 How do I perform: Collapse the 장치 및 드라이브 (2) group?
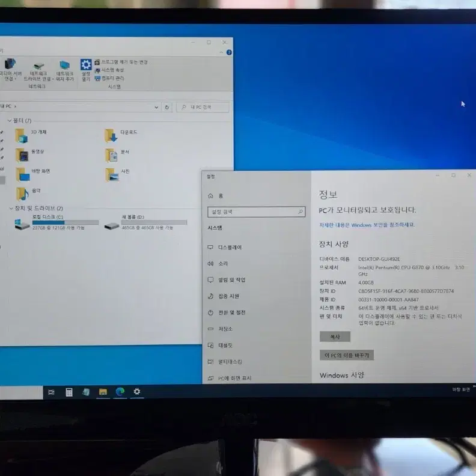[11, 208]
